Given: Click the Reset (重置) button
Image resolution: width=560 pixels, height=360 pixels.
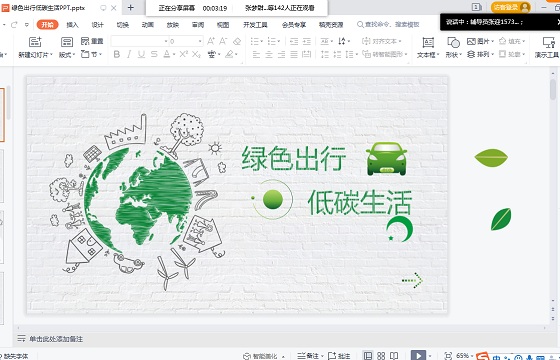Looking at the screenshot, I should [92, 41].
